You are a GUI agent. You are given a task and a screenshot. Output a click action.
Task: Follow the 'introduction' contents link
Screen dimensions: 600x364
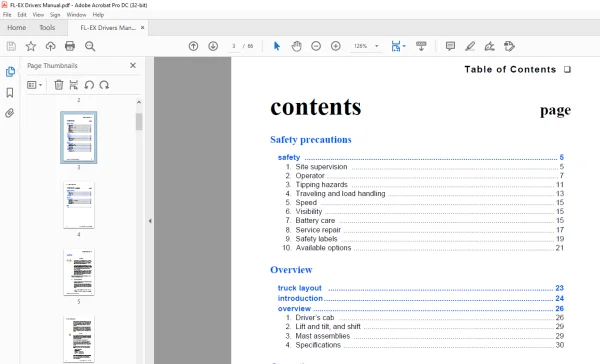click(300, 298)
